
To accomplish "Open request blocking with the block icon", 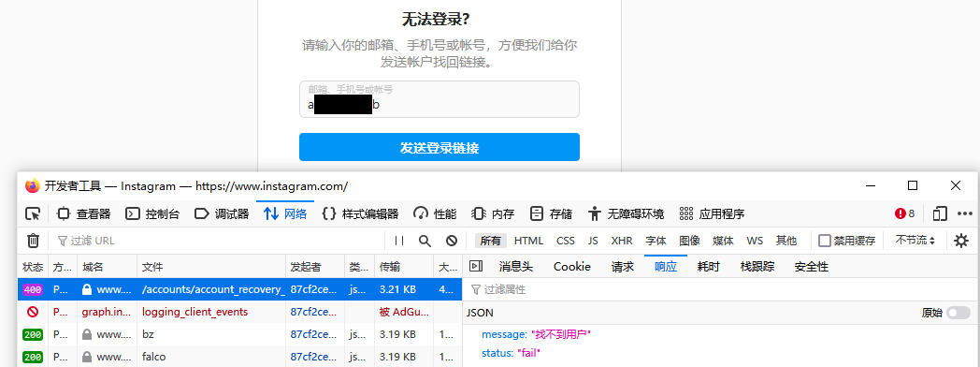I will pos(452,241).
